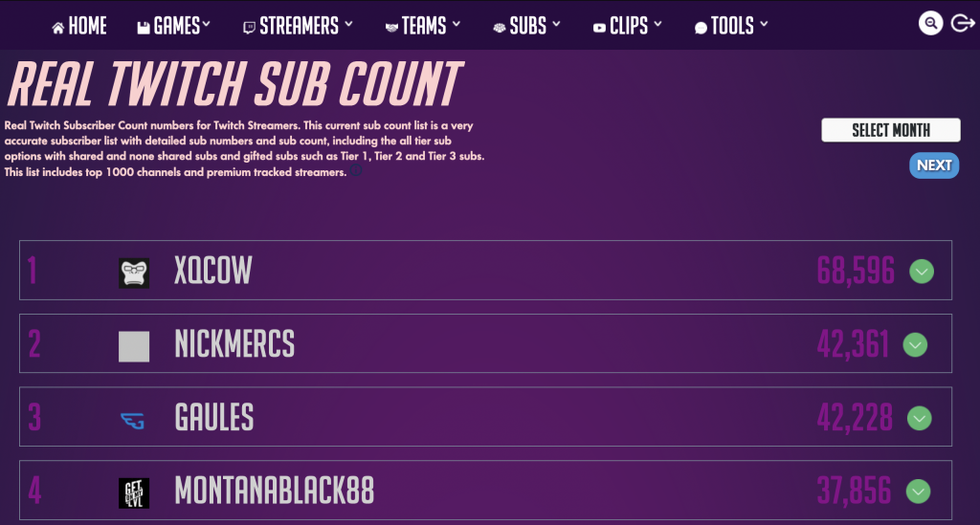Open xQcOW's gorilla avatar

click(134, 273)
